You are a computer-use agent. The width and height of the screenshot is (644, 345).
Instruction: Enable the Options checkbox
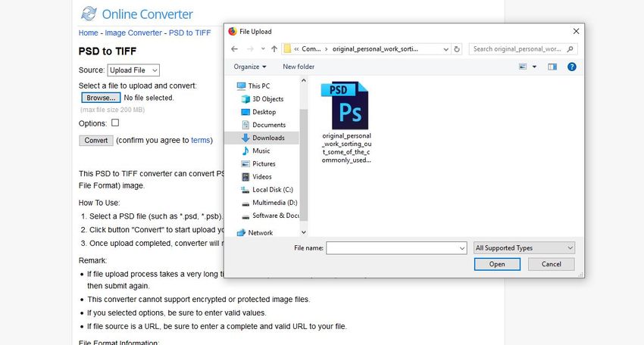(115, 123)
